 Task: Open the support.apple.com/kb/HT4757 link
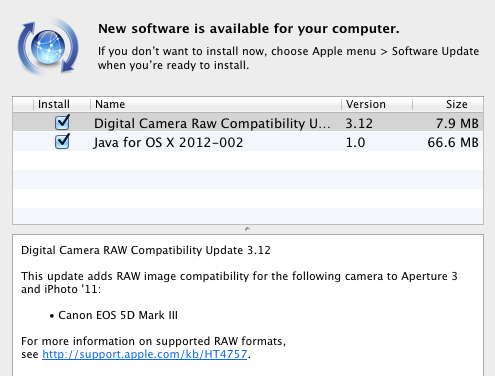[x=145, y=354]
